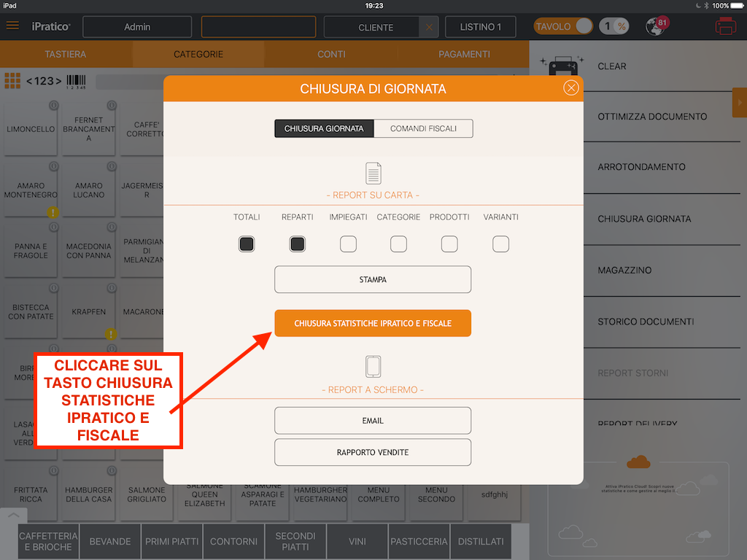Tap the <123> numeric code icon
This screenshot has height=560, width=747.
click(x=44, y=82)
